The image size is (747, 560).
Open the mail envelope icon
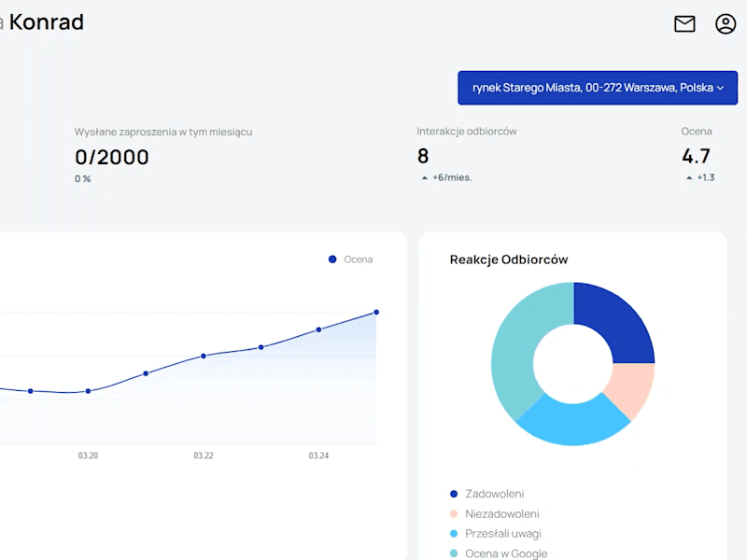(x=684, y=24)
